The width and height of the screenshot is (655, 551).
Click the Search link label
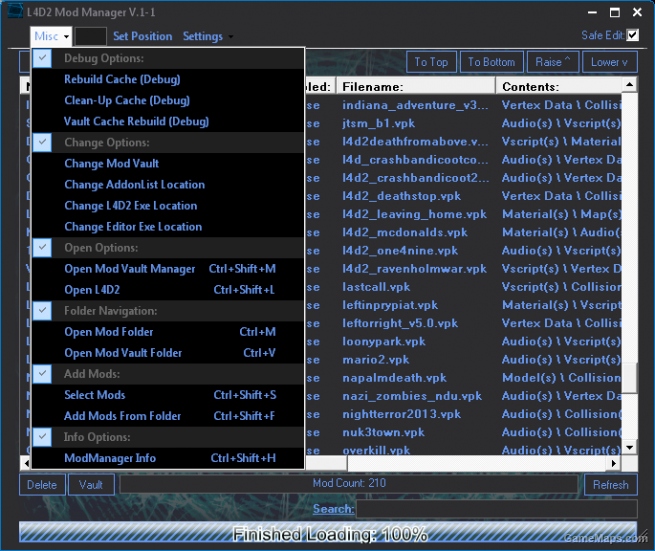point(333,509)
